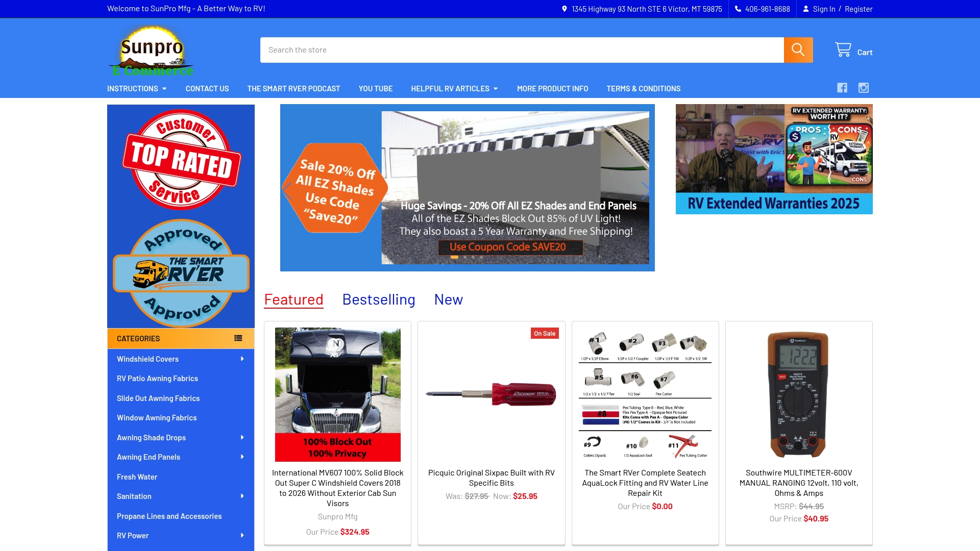Open Contact Us page
Image resolution: width=980 pixels, height=551 pixels.
207,89
